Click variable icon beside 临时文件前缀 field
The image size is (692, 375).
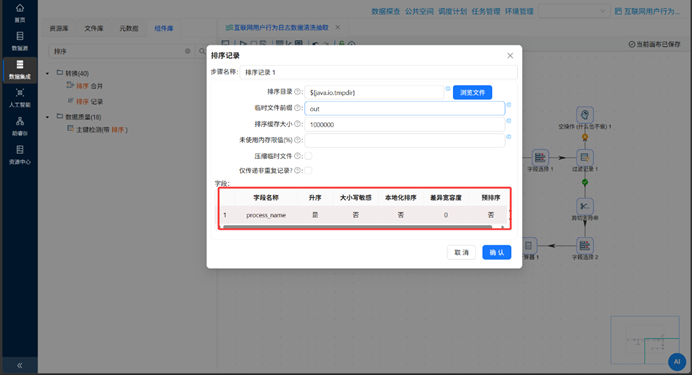click(509, 105)
